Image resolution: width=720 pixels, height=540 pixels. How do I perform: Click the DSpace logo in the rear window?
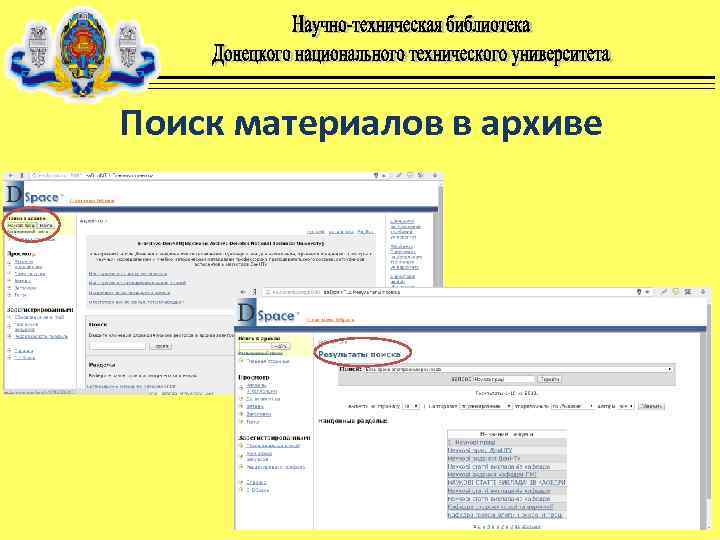[x=33, y=196]
